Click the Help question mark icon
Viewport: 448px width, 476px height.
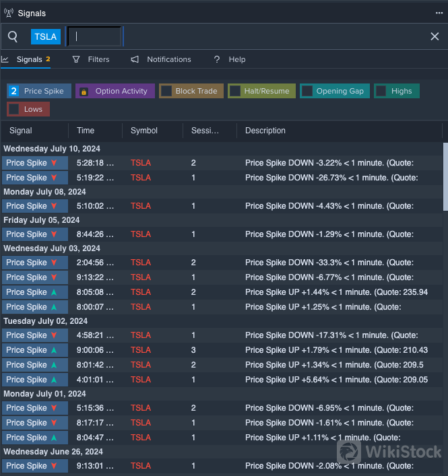217,59
